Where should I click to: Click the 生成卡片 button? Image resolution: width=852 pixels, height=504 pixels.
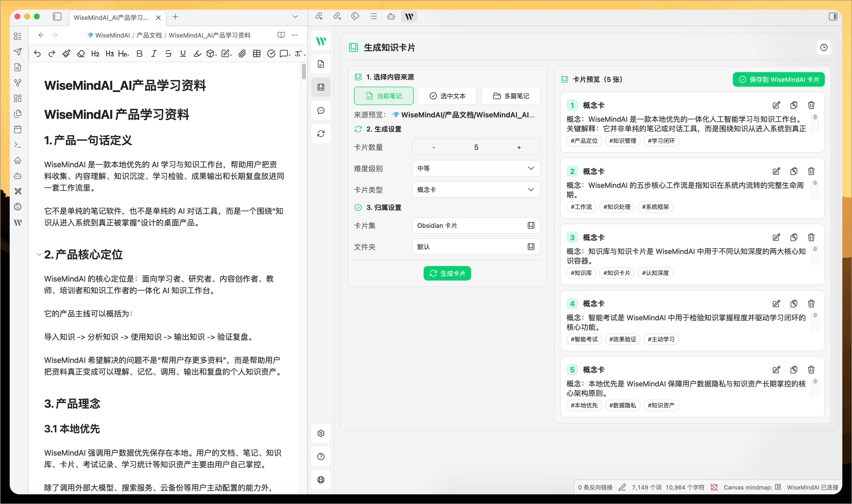point(447,273)
